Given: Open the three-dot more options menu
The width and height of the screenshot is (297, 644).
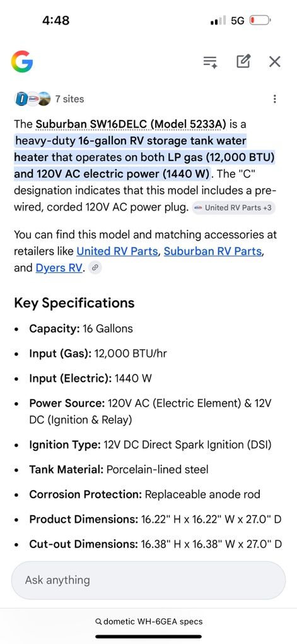Looking at the screenshot, I should (x=274, y=99).
